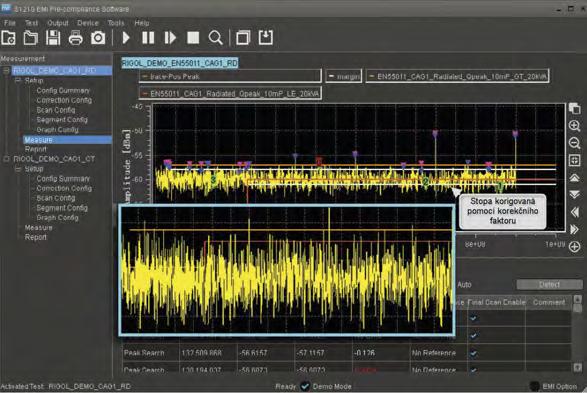The image size is (587, 393).
Task: Open Correction Config under first Setup
Action: tap(64, 100)
